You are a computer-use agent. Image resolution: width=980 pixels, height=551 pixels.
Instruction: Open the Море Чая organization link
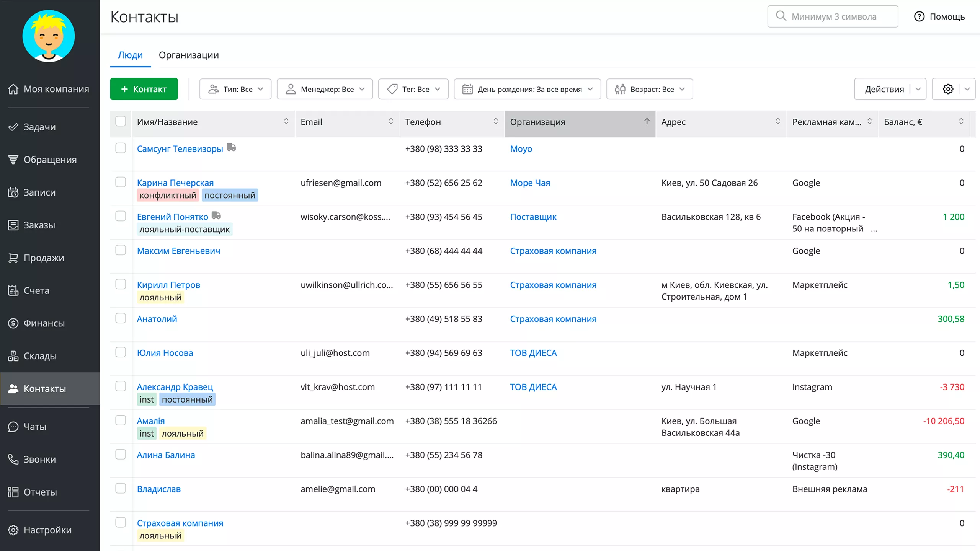point(530,183)
